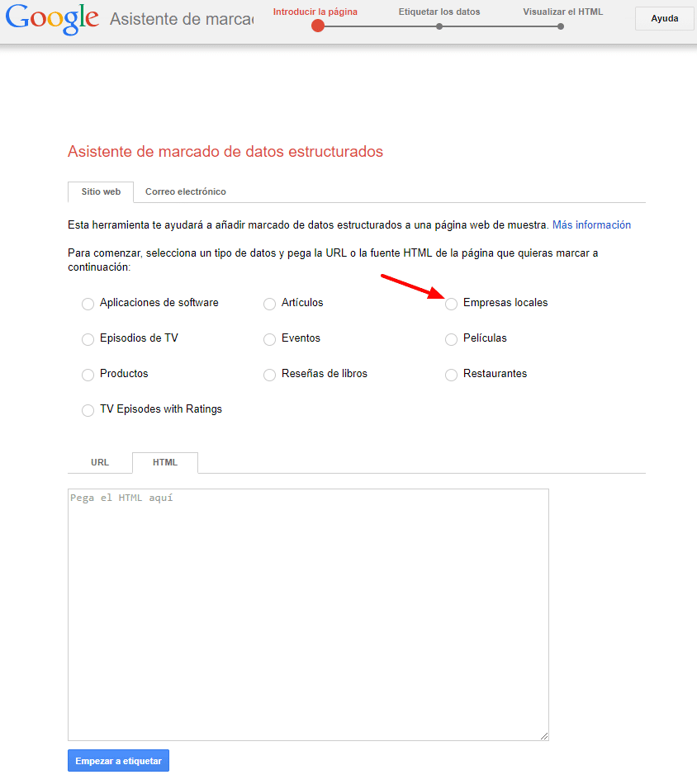Select Reseñas de libros radio button
697x784 pixels.
pyautogui.click(x=270, y=375)
